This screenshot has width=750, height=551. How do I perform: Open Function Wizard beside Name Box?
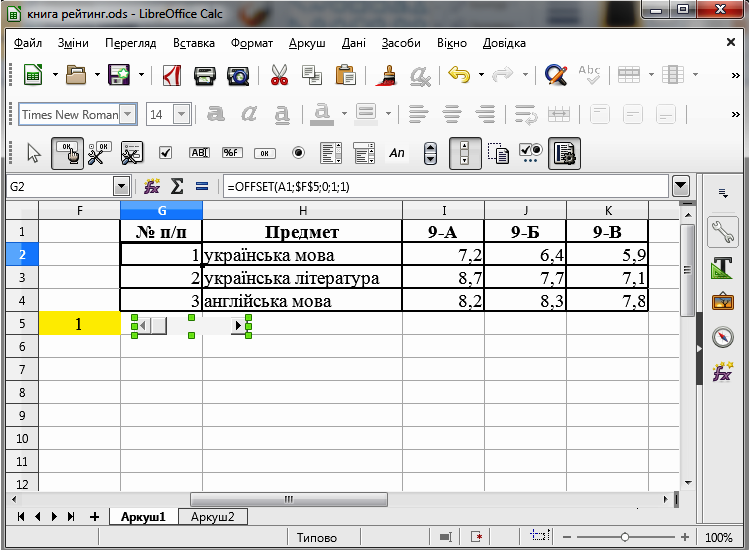[152, 186]
